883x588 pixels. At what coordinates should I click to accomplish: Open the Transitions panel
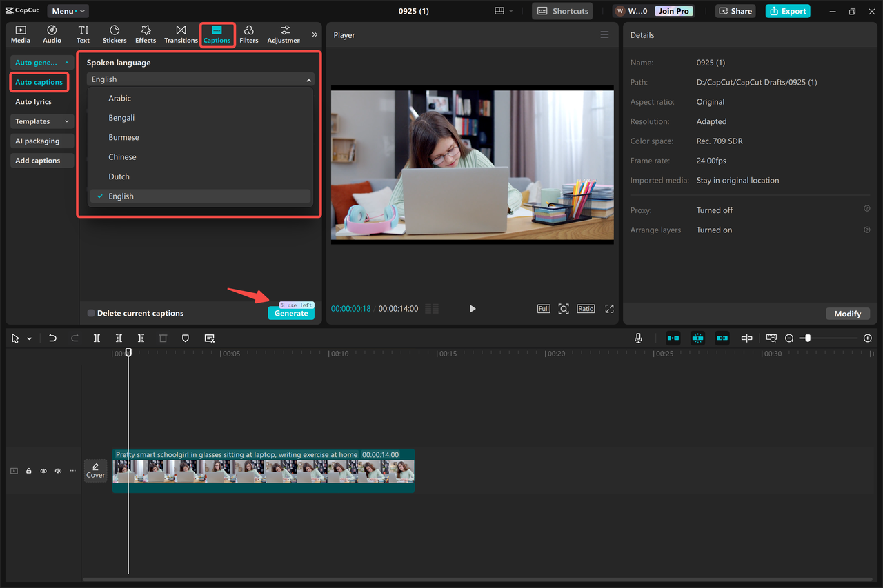pos(180,34)
